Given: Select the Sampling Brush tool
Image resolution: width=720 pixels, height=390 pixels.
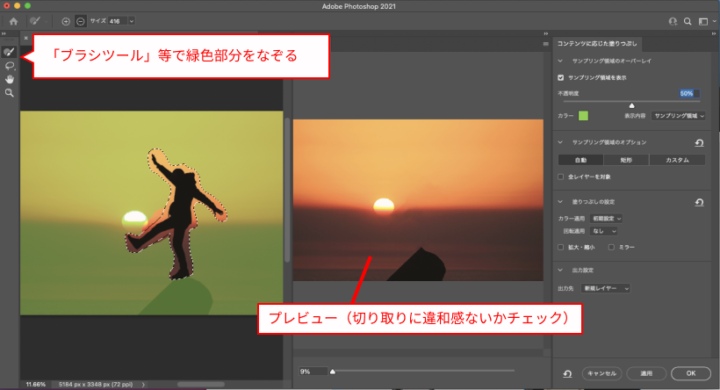Looking at the screenshot, I should point(9,52).
